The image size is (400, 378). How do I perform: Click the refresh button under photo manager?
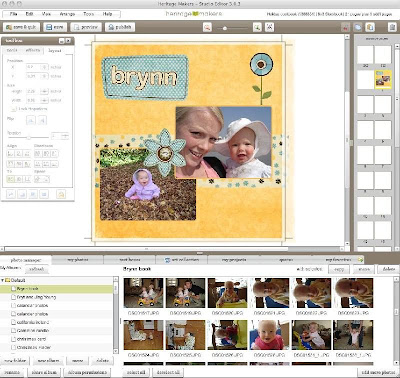[37, 269]
